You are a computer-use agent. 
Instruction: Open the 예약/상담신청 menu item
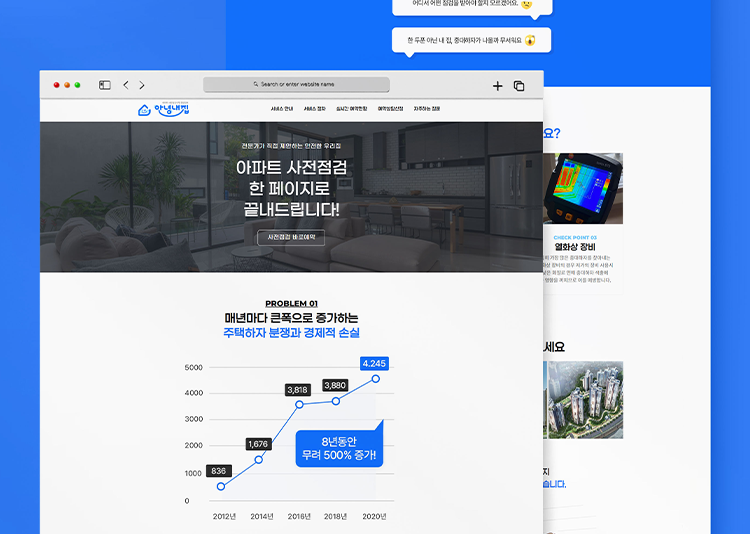click(x=390, y=109)
